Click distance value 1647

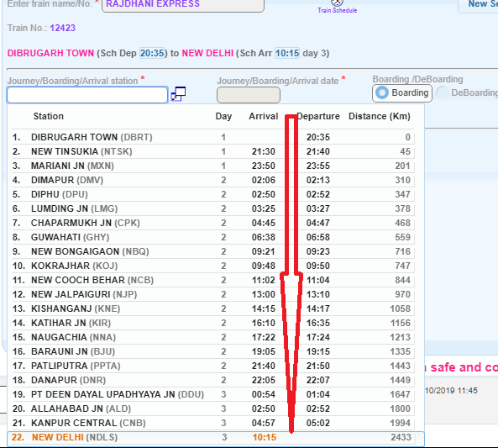click(x=401, y=394)
